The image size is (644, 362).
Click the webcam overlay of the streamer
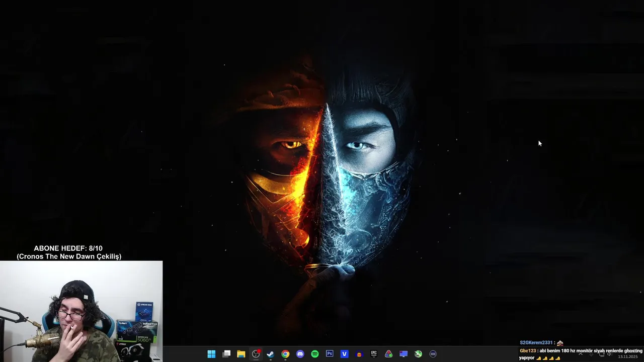[81, 311]
